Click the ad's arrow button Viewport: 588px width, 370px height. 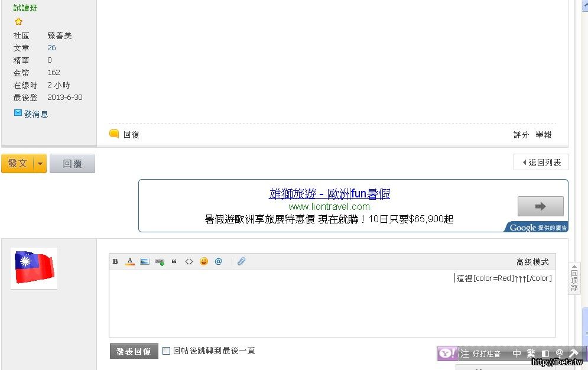(x=540, y=206)
